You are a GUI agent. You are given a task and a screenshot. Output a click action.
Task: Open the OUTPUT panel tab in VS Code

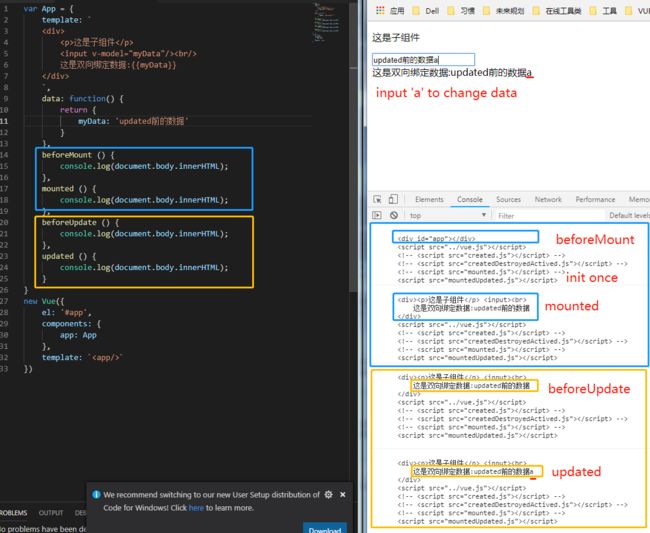(x=51, y=513)
